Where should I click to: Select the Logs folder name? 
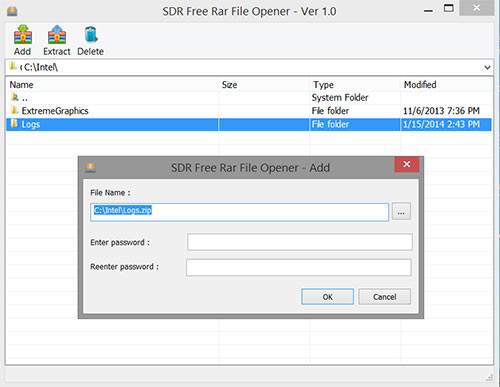(31, 124)
